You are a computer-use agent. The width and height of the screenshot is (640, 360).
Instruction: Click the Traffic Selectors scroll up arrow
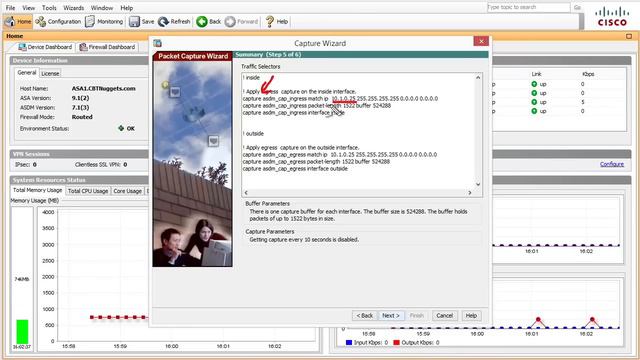point(478,78)
